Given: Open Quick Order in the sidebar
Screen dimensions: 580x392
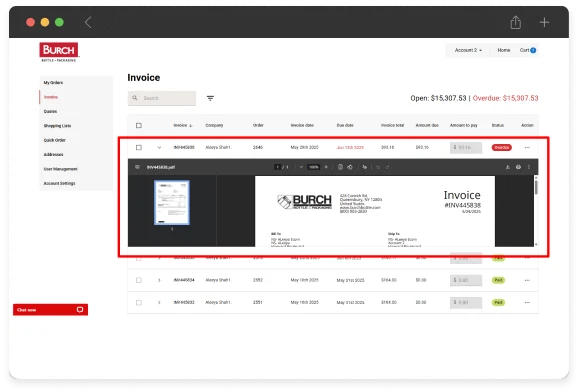Looking at the screenshot, I should pos(55,141).
